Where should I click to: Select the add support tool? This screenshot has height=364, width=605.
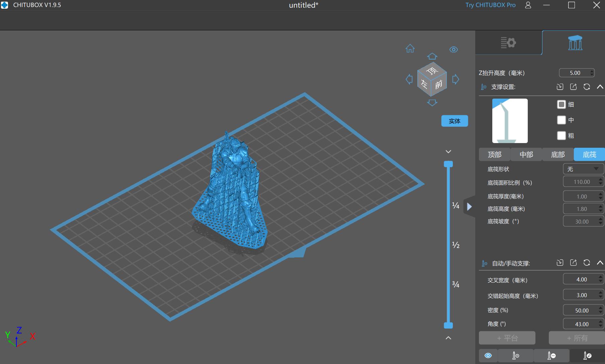pos(515,356)
